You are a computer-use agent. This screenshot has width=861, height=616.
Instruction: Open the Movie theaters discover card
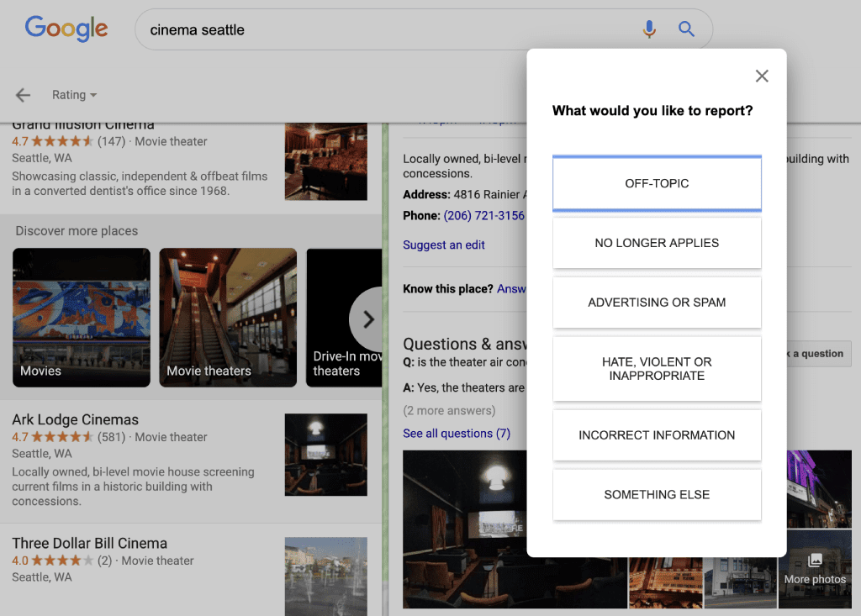tap(228, 318)
